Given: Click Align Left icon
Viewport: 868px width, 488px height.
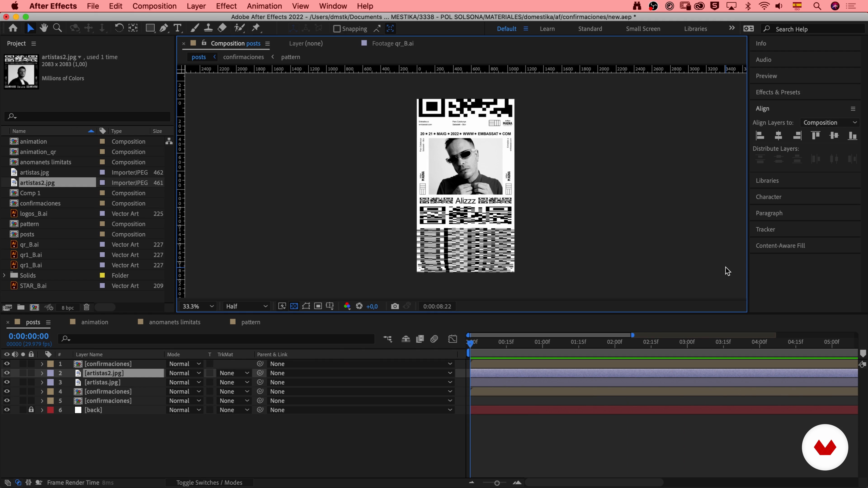Looking at the screenshot, I should [760, 136].
